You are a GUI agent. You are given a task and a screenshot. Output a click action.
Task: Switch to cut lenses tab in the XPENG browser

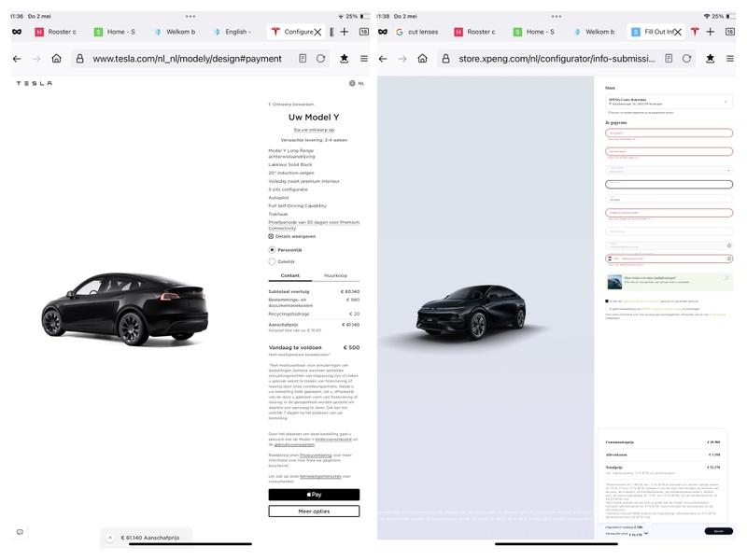(416, 32)
